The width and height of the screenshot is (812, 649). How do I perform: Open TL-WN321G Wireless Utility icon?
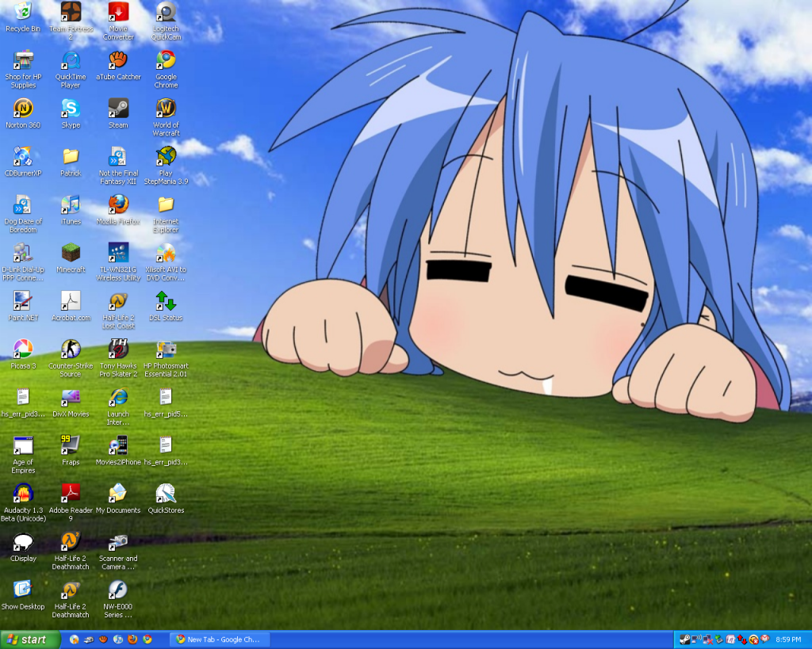118,262
